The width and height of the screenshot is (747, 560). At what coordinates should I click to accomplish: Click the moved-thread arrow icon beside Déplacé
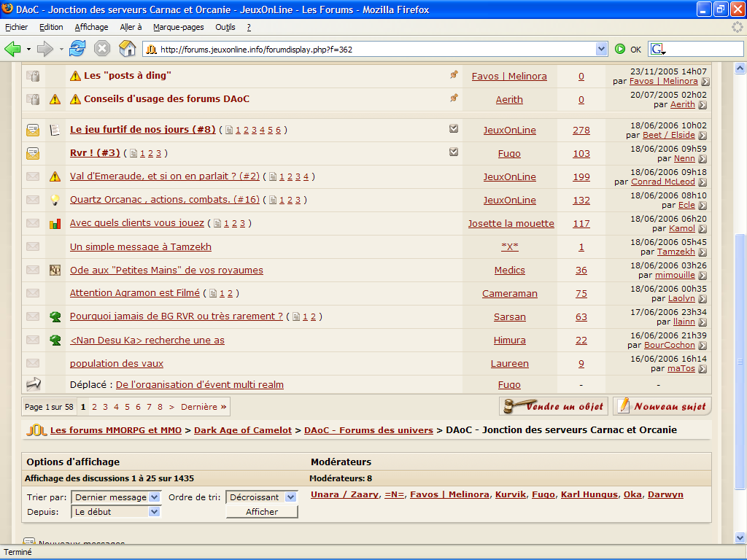(x=34, y=384)
